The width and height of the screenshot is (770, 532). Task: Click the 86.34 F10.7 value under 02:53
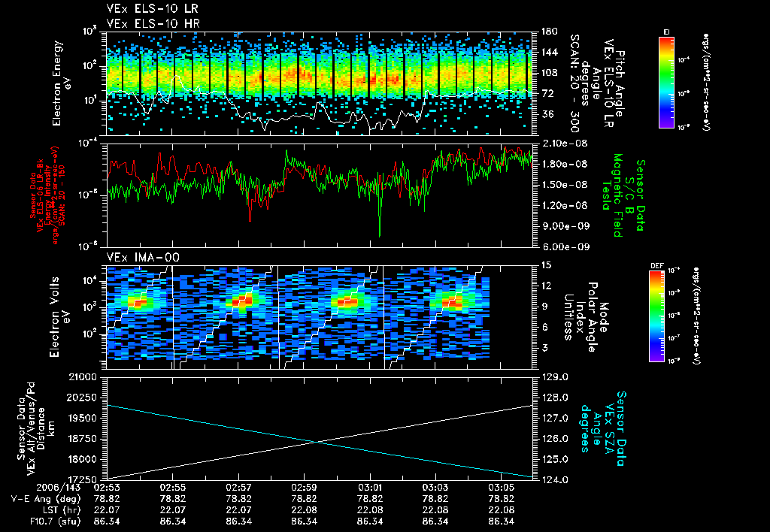[107, 521]
